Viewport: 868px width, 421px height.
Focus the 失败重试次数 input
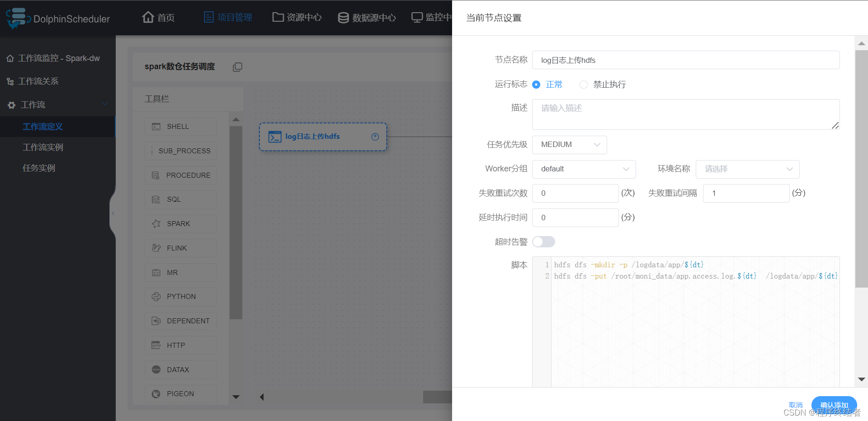[575, 193]
